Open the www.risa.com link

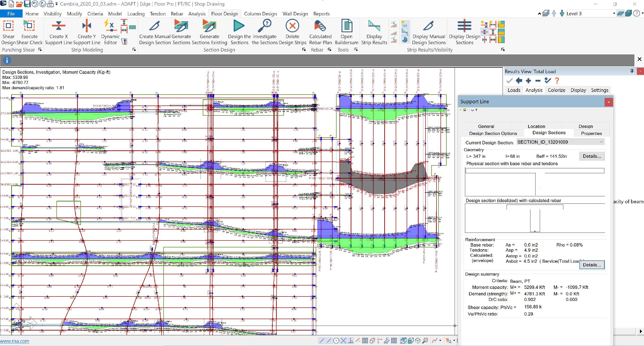tap(15, 341)
